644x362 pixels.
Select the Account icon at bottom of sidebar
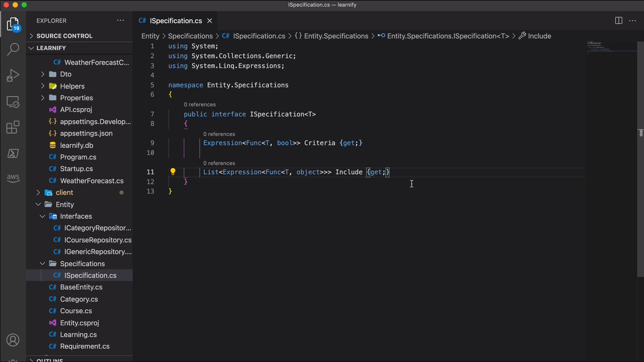point(13,340)
